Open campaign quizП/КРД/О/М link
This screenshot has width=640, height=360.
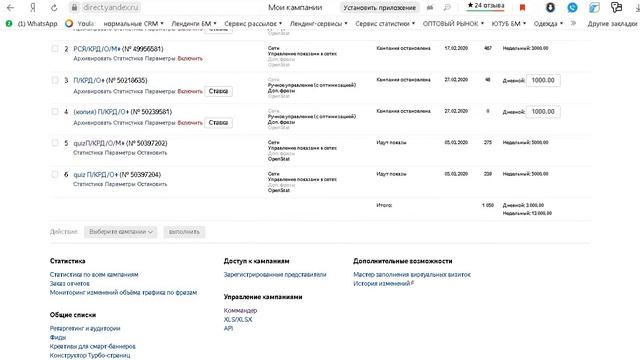click(98, 143)
